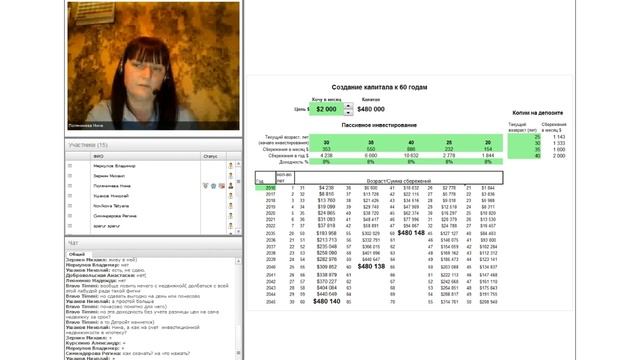
Task: Click the chat question about инвестиционной недвижимости
Action: pos(133,330)
